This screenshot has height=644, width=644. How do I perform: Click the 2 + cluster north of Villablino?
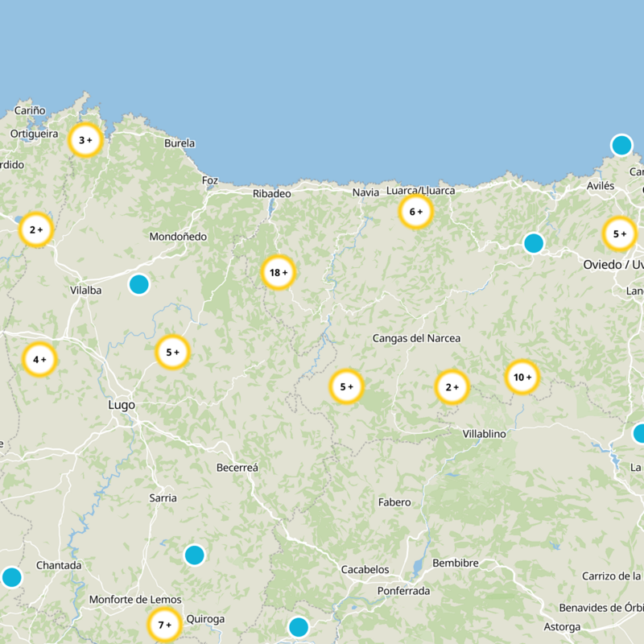pos(452,387)
